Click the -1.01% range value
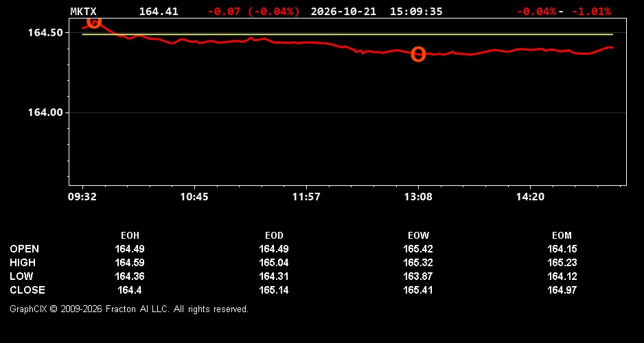 tap(591, 12)
